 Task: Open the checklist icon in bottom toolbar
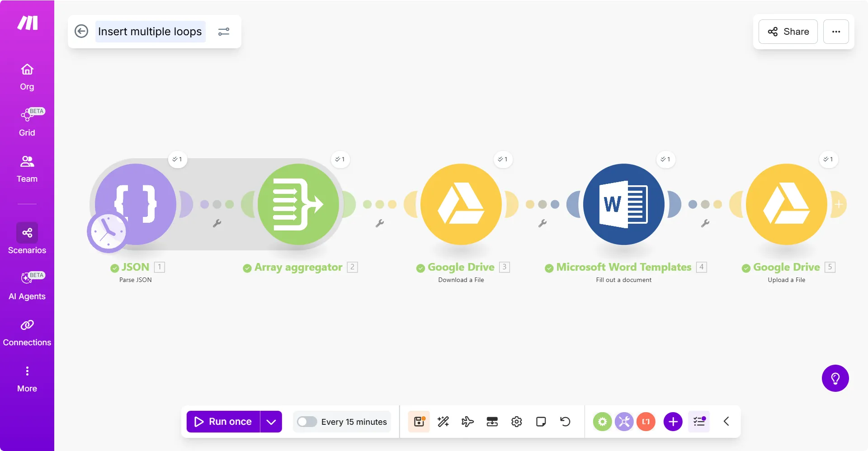[699, 422]
